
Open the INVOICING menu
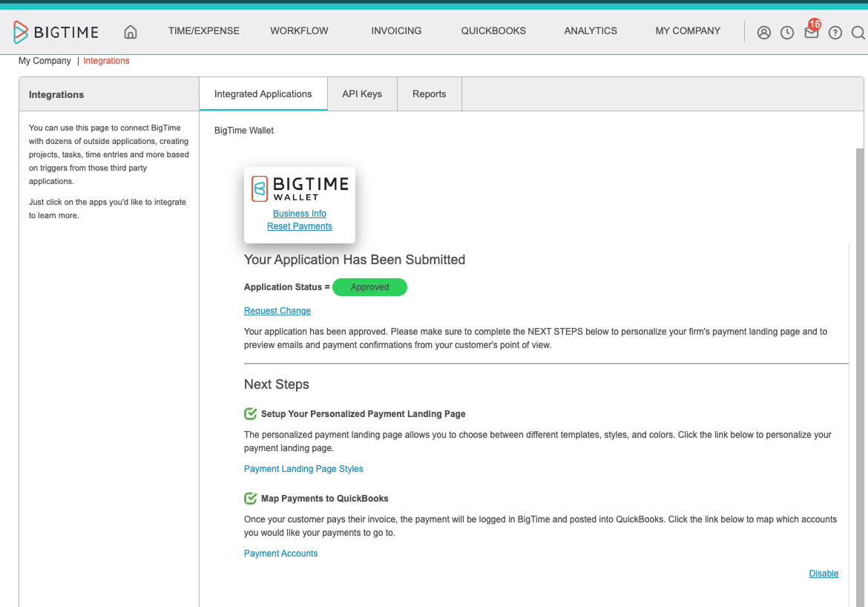click(x=396, y=31)
